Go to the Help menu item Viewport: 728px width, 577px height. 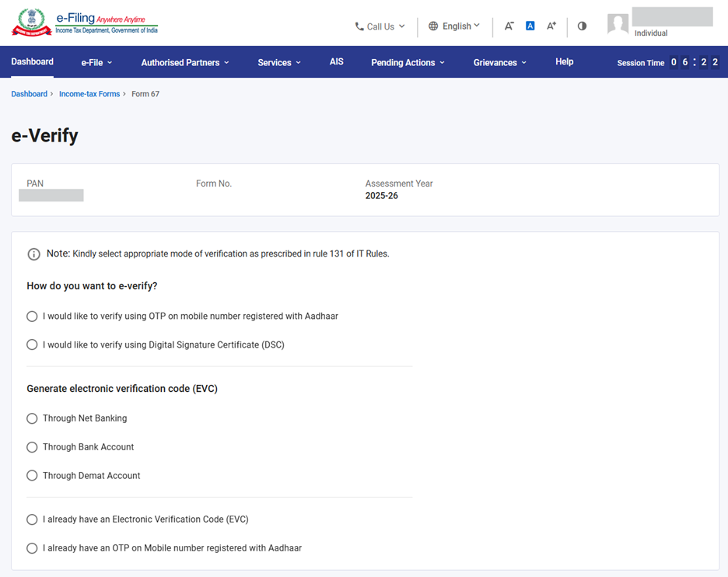564,61
